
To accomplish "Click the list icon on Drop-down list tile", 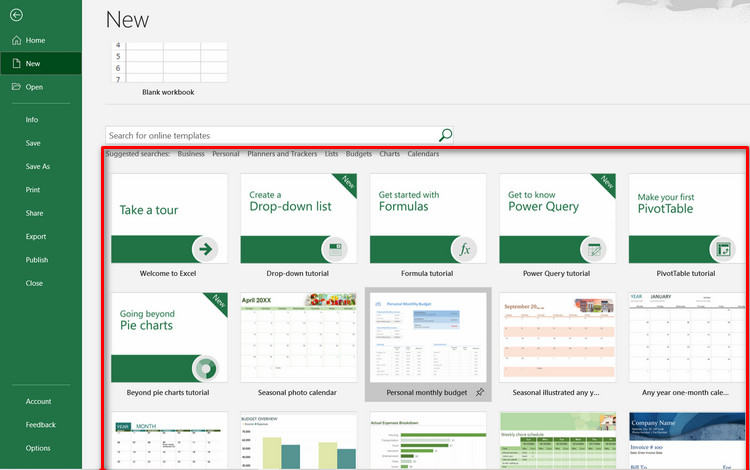I will (335, 249).
